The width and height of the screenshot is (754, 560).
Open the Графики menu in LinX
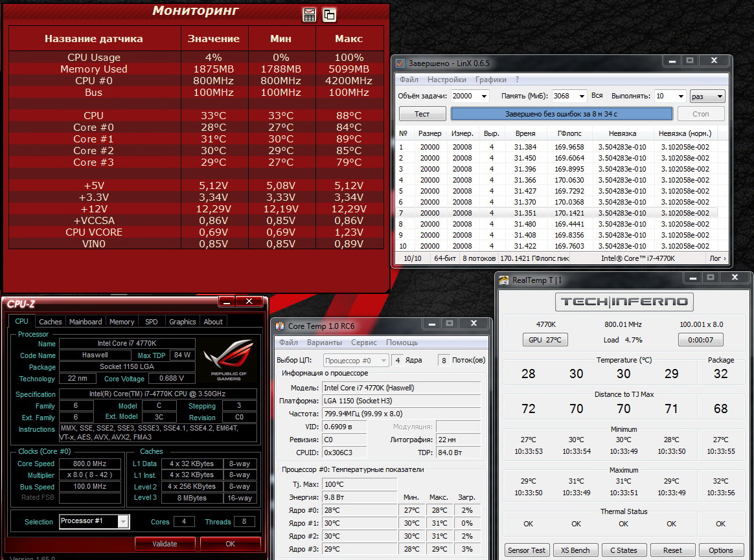point(490,80)
